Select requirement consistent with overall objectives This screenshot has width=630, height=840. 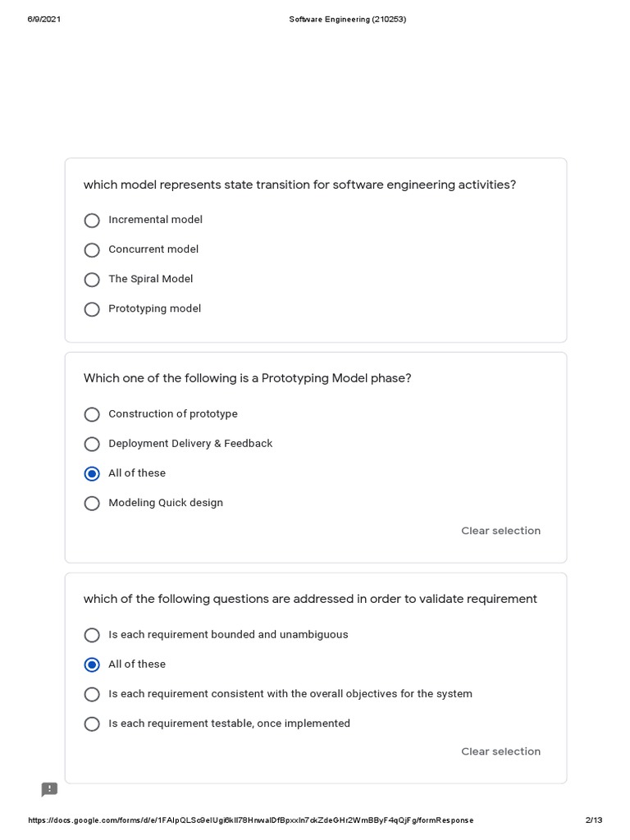tap(92, 694)
